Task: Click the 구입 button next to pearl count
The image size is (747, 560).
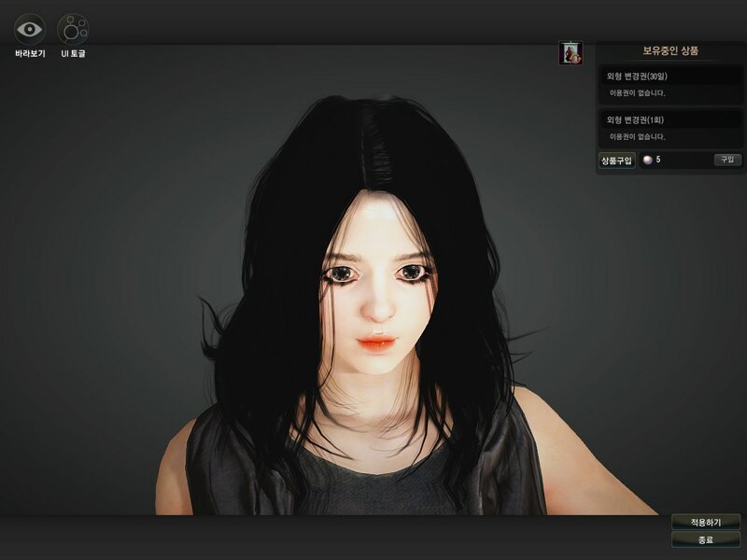Action: point(727,160)
